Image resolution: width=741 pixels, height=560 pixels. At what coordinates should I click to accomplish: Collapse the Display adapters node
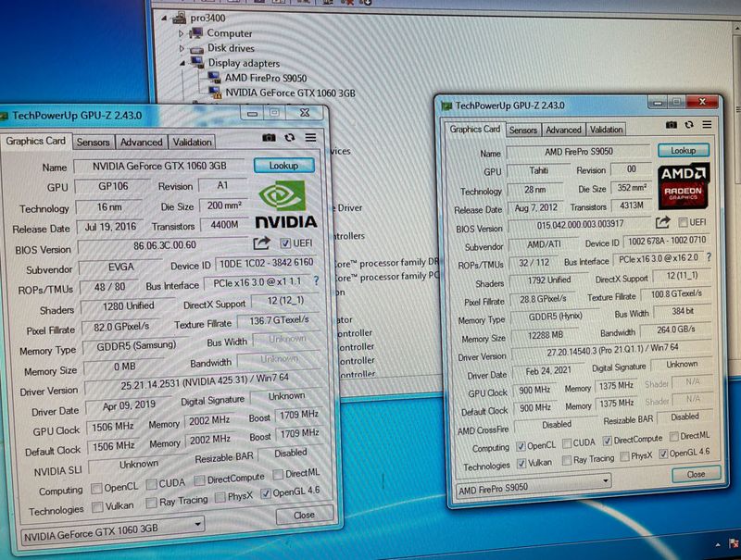pyautogui.click(x=182, y=63)
